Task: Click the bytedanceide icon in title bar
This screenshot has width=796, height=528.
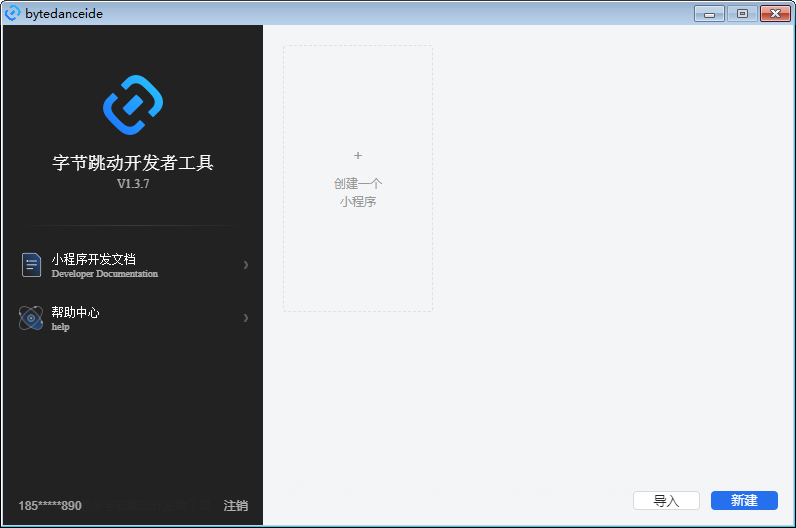Action: (13, 13)
